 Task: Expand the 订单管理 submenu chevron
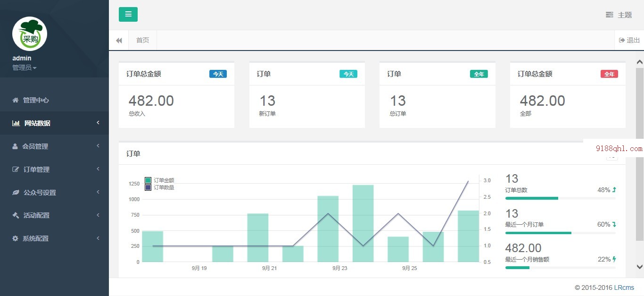pyautogui.click(x=98, y=169)
